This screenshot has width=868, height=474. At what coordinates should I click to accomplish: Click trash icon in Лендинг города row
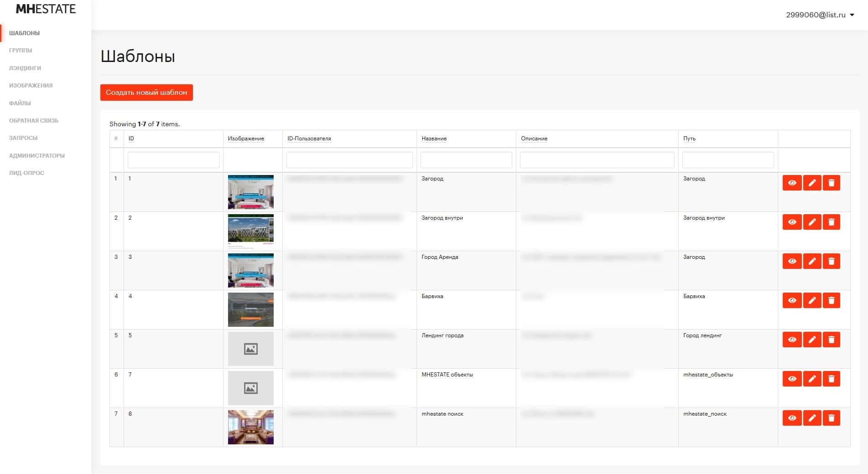tap(831, 340)
